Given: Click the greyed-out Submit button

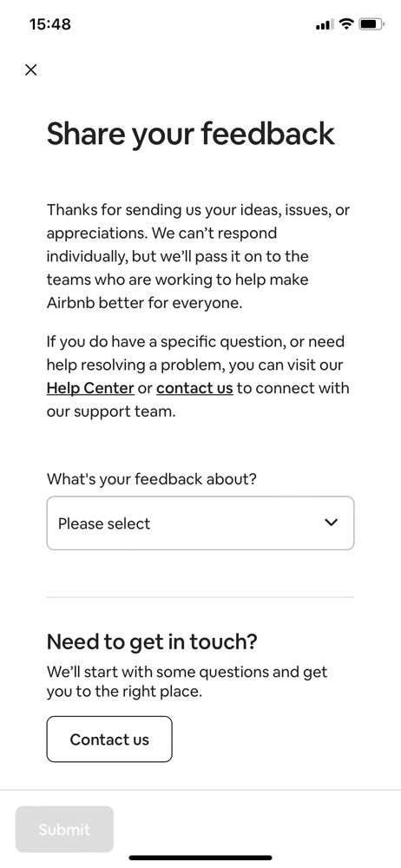Looking at the screenshot, I should coord(64,829).
